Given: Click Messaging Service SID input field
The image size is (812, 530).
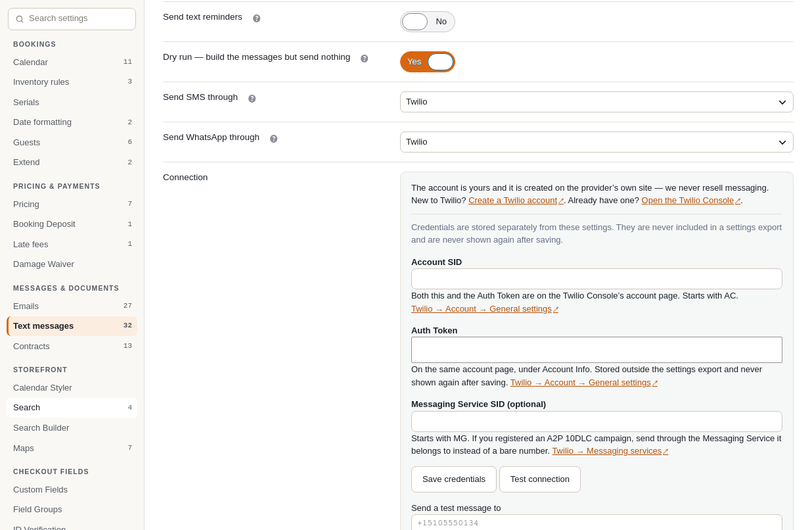Looking at the screenshot, I should pyautogui.click(x=597, y=422).
